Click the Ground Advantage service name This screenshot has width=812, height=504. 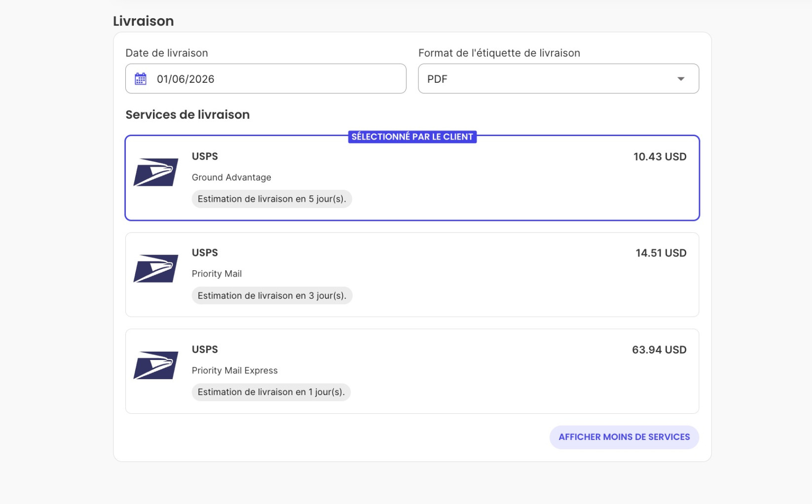[231, 177]
